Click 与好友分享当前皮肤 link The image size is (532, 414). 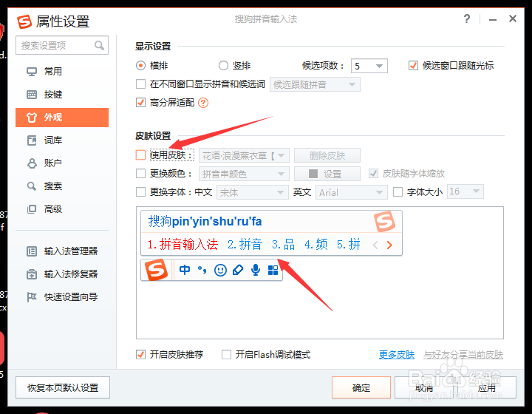pos(463,355)
